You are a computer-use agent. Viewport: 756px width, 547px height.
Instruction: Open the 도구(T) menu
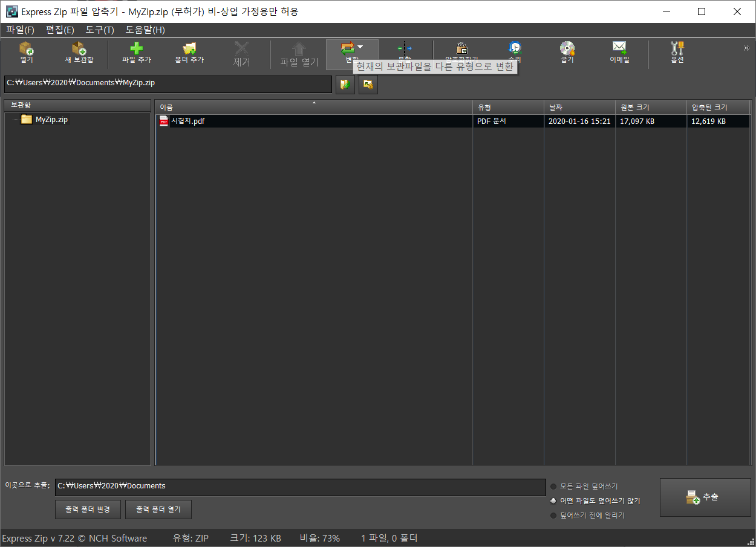(100, 30)
